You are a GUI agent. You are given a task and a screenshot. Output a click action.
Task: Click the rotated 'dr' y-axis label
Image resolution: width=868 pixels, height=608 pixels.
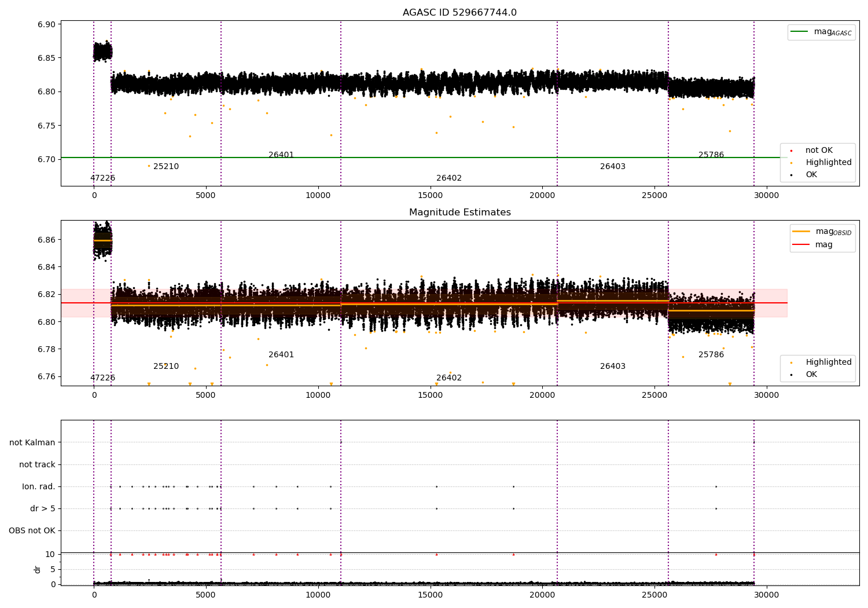coord(38,569)
